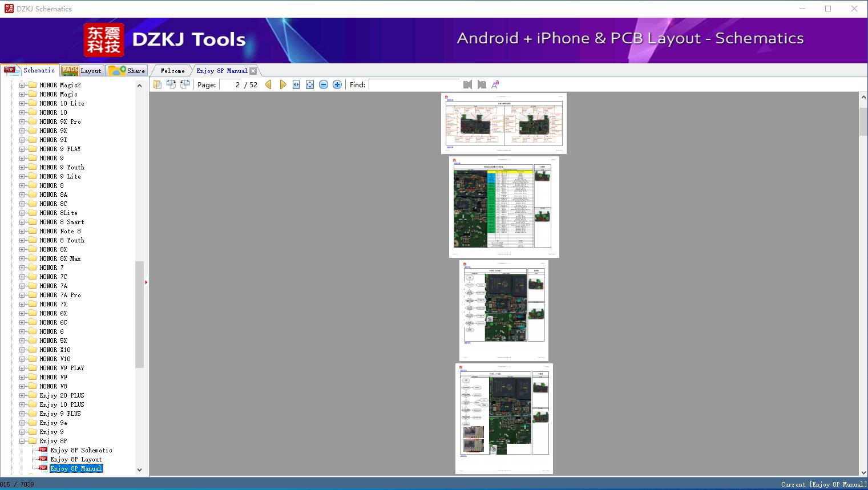Collapse the Enjoy 8P folder

pyautogui.click(x=22, y=441)
